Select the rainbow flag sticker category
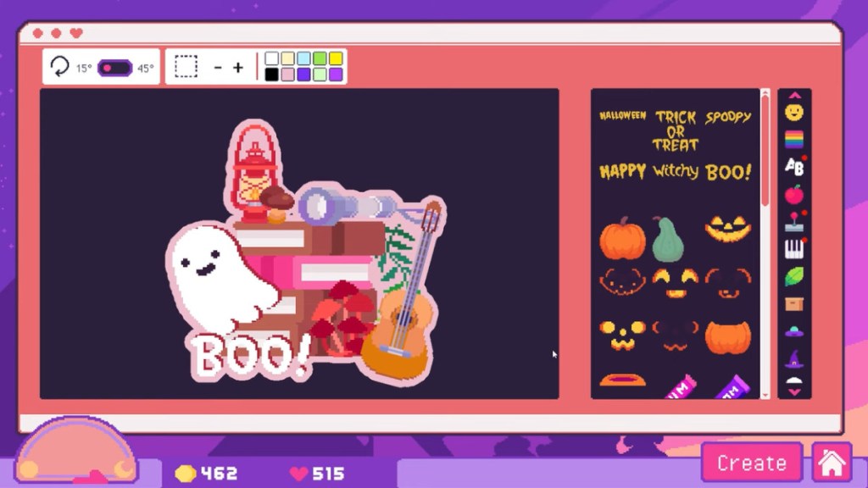 click(794, 139)
